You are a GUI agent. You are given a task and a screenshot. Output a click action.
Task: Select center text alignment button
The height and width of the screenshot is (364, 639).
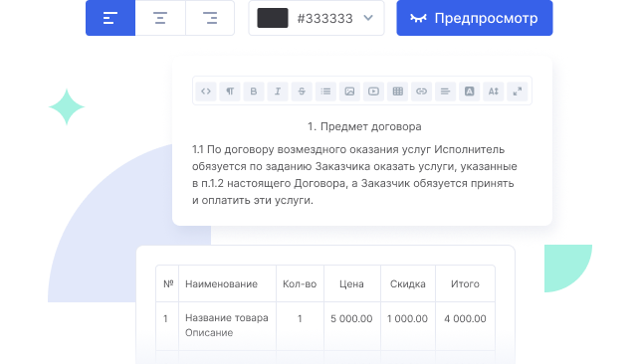click(x=160, y=18)
